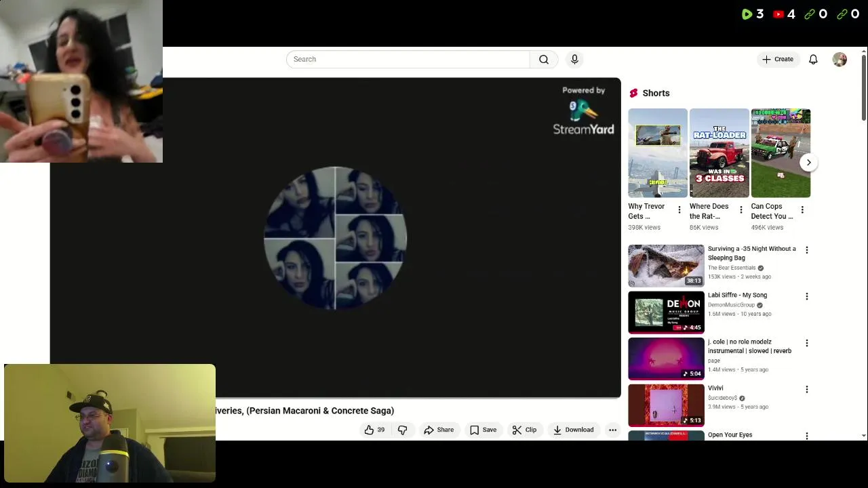Click 'Why Trevor Gets' short title text
Viewport: 868px width, 488px height.
[646, 211]
